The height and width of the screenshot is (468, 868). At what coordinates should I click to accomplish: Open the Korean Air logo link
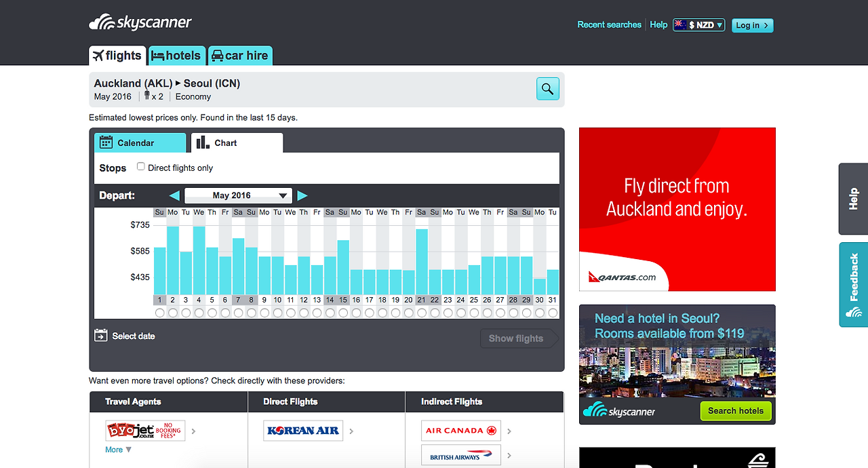tap(303, 430)
